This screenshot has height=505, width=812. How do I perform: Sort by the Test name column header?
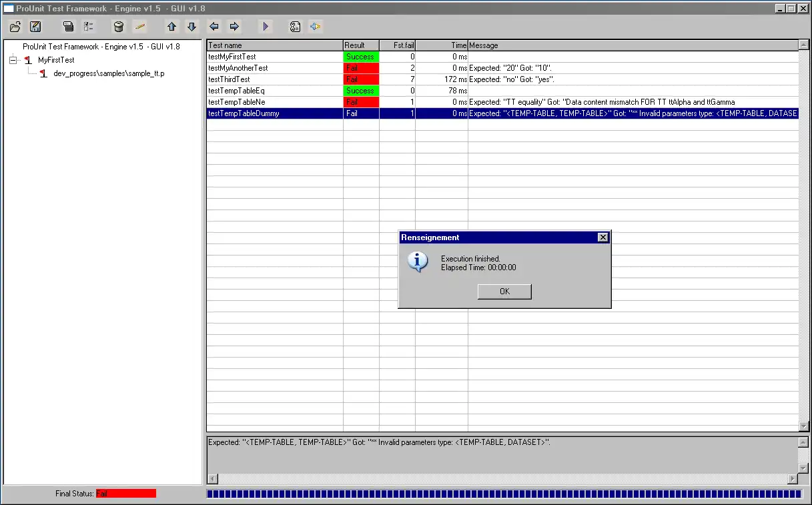click(x=275, y=45)
